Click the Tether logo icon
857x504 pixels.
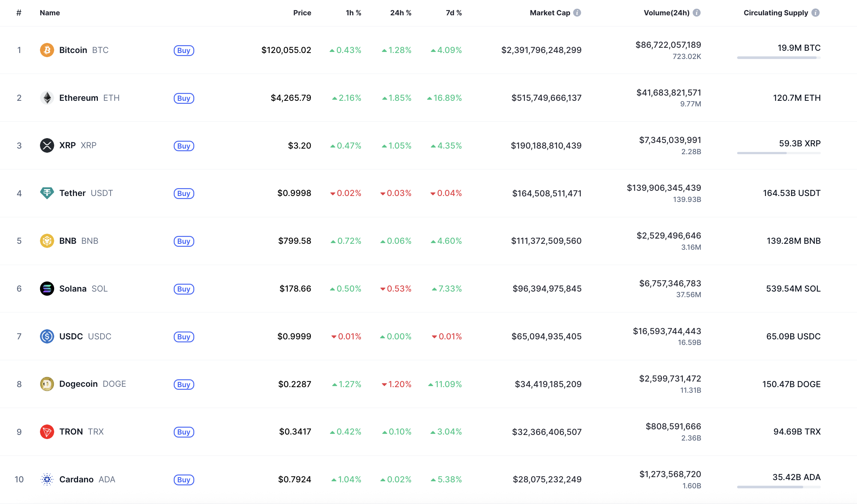pyautogui.click(x=47, y=193)
